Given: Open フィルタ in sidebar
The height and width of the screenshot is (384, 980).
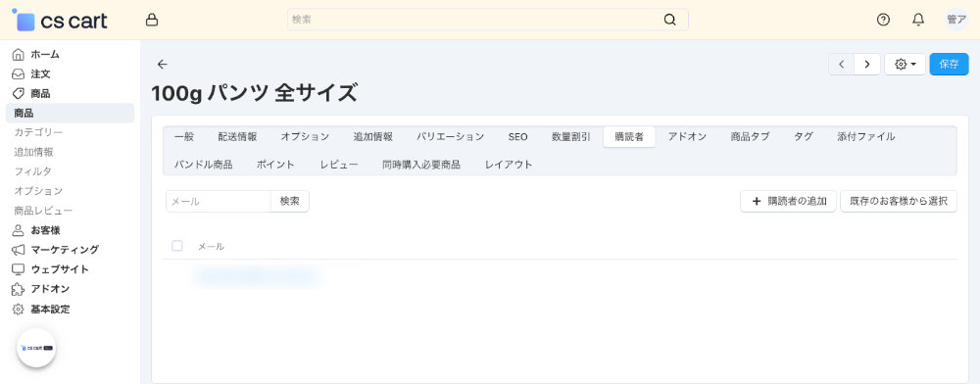Looking at the screenshot, I should click(33, 171).
